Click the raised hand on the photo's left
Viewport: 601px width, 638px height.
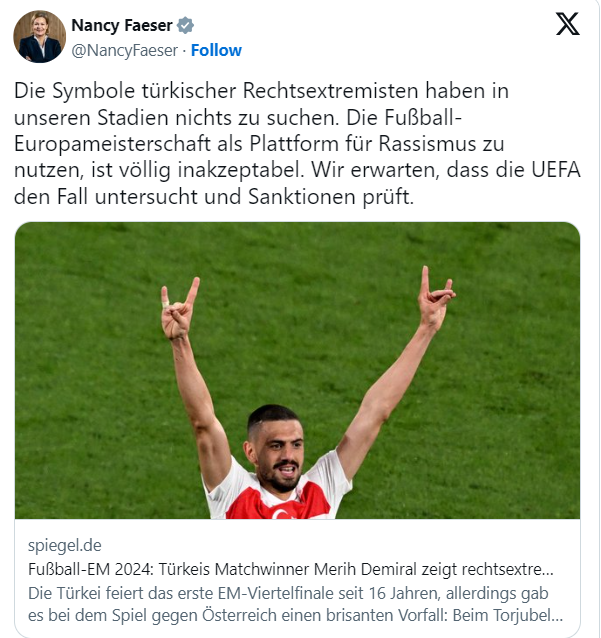179,310
